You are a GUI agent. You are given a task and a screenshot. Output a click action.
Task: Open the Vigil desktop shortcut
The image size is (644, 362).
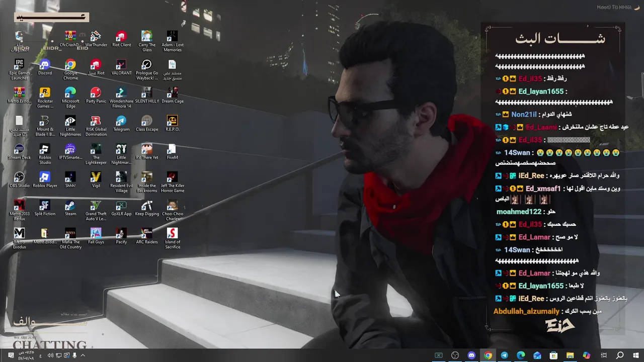pyautogui.click(x=96, y=180)
